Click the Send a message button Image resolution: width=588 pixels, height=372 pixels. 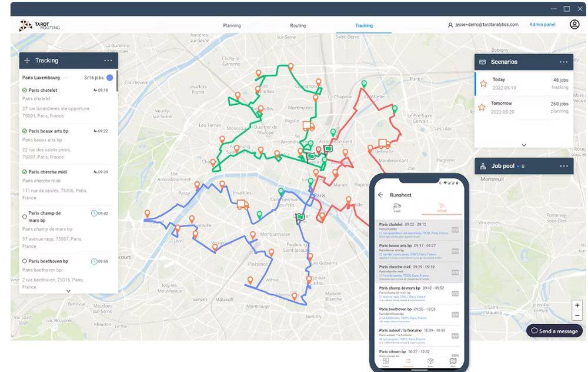pyautogui.click(x=554, y=331)
